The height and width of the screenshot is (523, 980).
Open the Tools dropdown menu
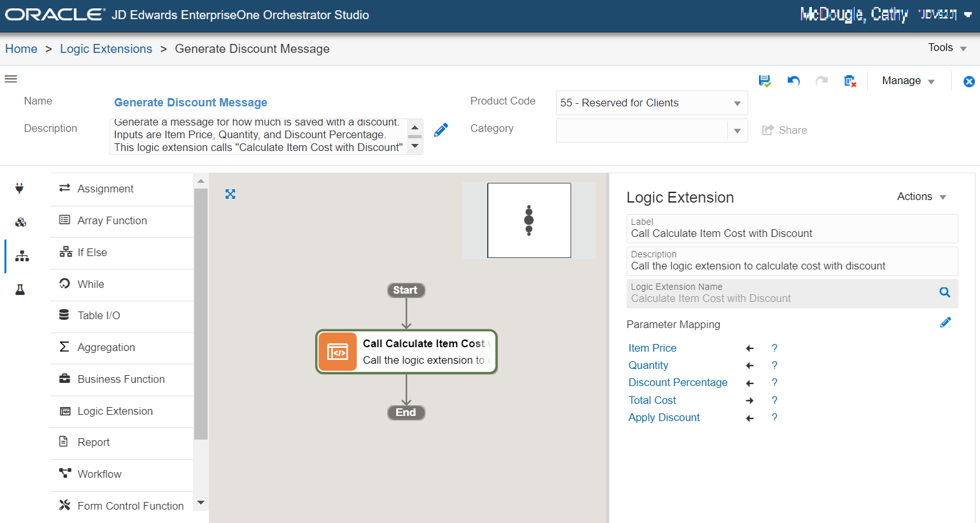tap(947, 48)
